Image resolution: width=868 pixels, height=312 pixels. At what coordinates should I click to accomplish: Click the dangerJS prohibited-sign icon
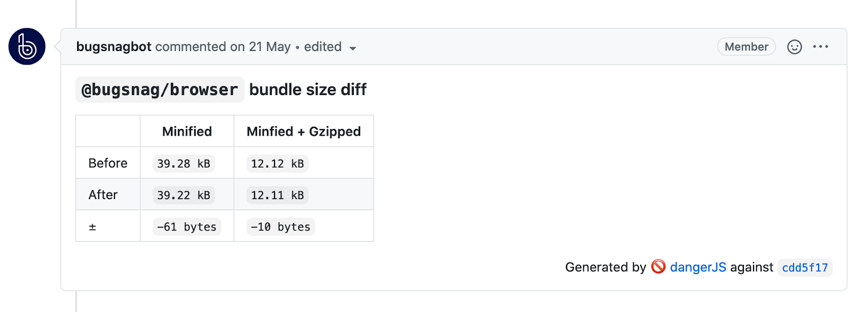click(658, 266)
